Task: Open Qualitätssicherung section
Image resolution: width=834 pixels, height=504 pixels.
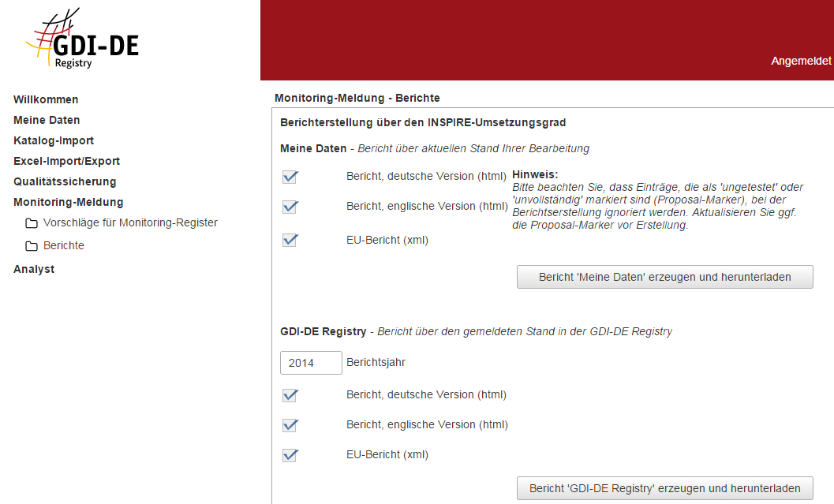Action: 65,181
